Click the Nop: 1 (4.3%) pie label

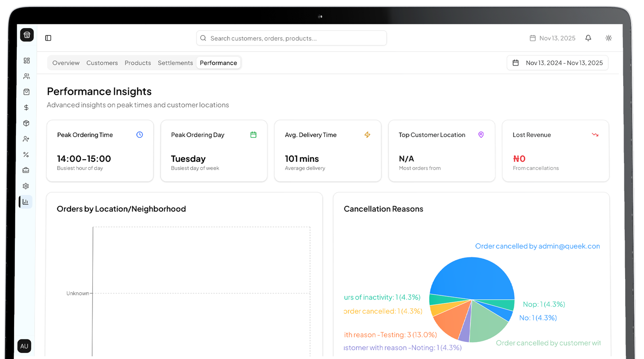pyautogui.click(x=544, y=304)
